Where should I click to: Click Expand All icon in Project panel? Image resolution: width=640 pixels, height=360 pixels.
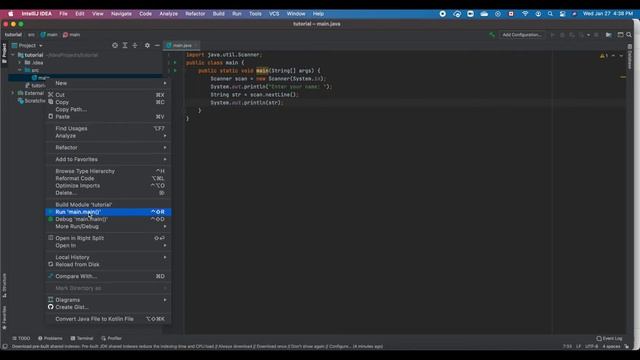(125, 45)
